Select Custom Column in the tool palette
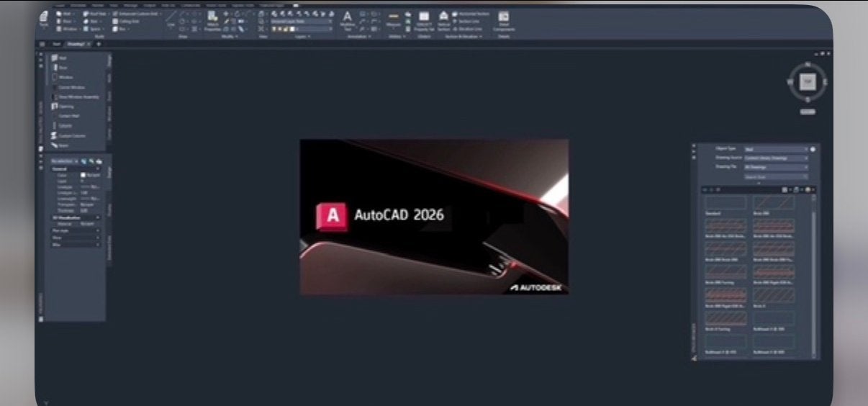This screenshot has width=868, height=406. pos(70,135)
